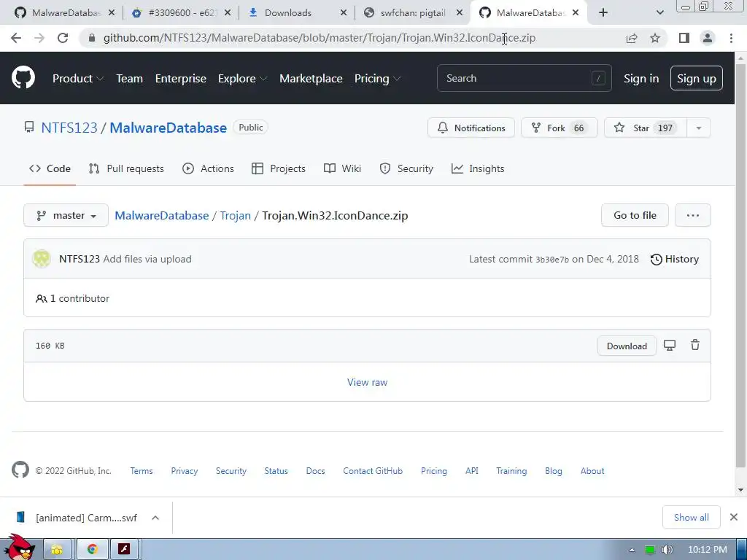View file History
747x560 pixels.
tap(675, 259)
